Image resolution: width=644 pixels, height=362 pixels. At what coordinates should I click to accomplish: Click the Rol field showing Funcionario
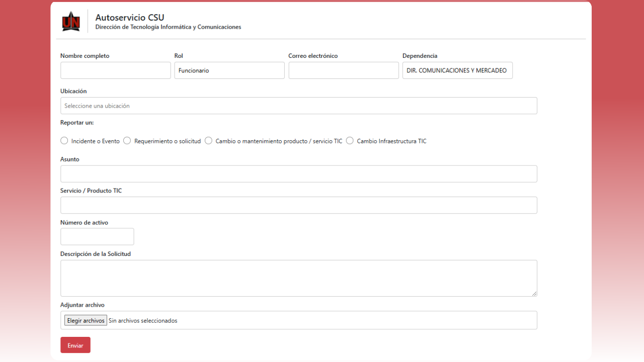229,70
